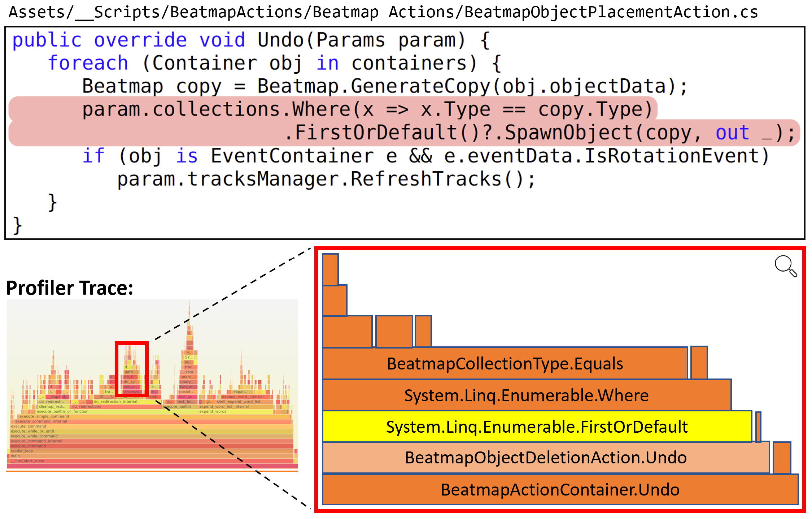Click the magnifying glass zoom icon
Screen dimensions: 812x519
[x=785, y=266]
